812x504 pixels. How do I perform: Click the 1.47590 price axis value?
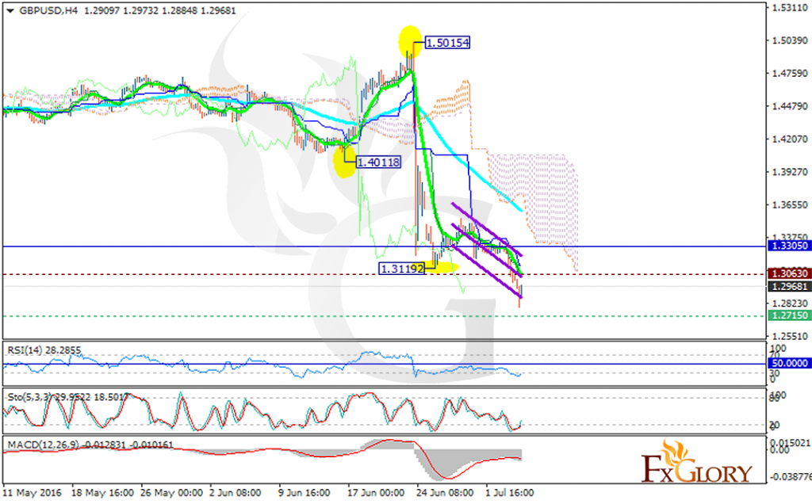790,74
